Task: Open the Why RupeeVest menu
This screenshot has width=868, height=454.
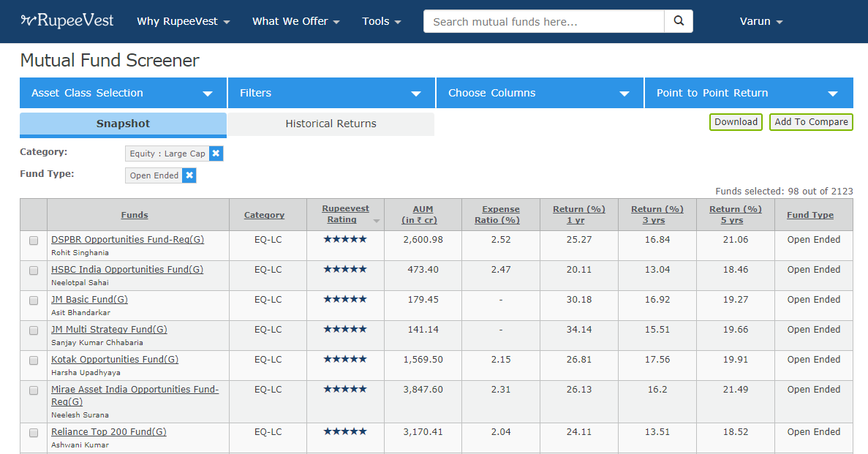Action: click(184, 22)
